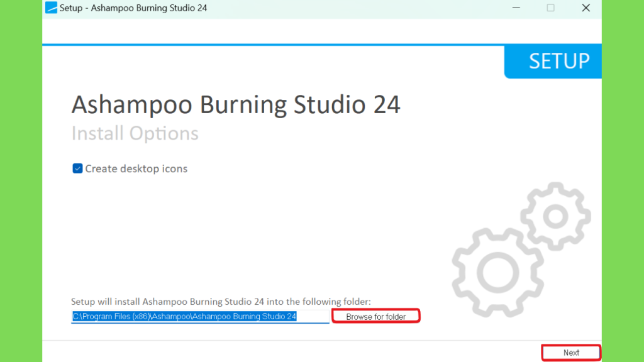Click the Ashampoo icon in title bar
The width and height of the screenshot is (644, 362).
pyautogui.click(x=52, y=8)
